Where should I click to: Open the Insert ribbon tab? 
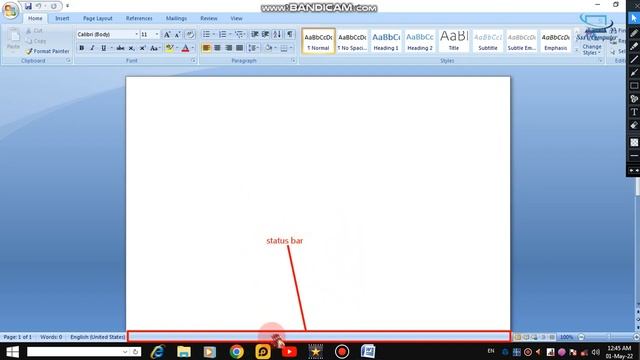(x=62, y=18)
